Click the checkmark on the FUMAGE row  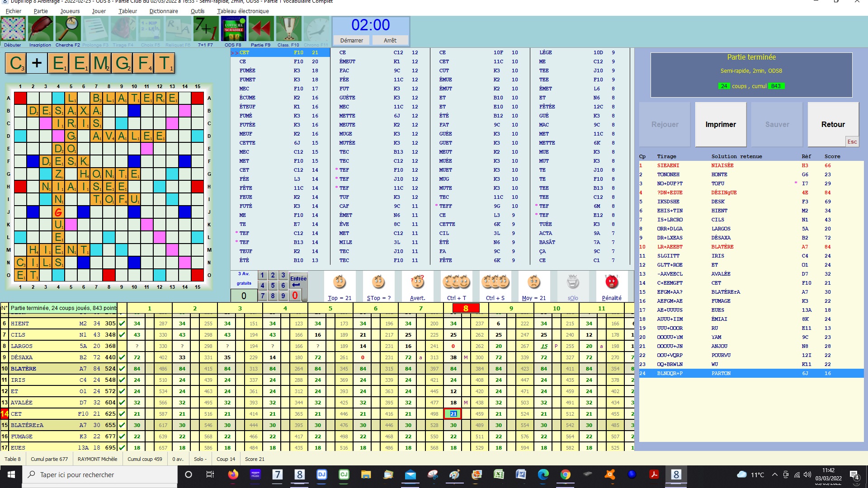(122, 436)
